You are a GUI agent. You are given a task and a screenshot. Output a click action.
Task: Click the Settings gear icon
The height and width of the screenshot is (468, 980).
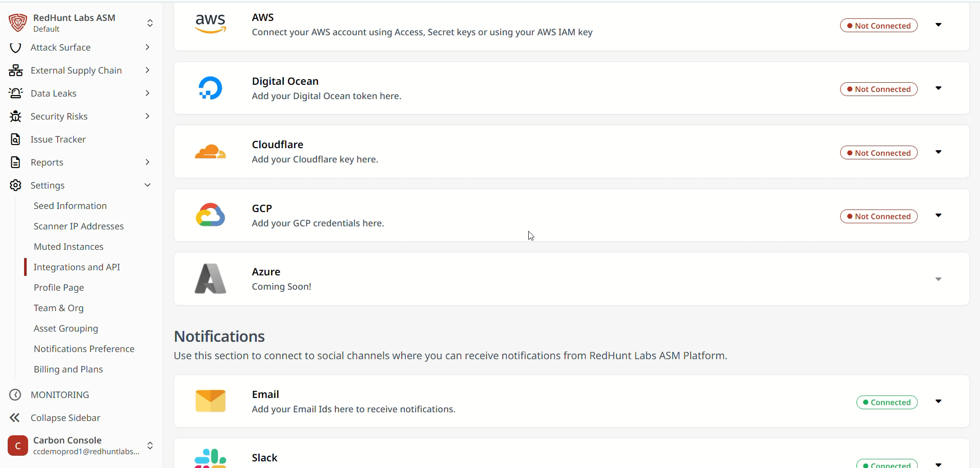(x=15, y=185)
